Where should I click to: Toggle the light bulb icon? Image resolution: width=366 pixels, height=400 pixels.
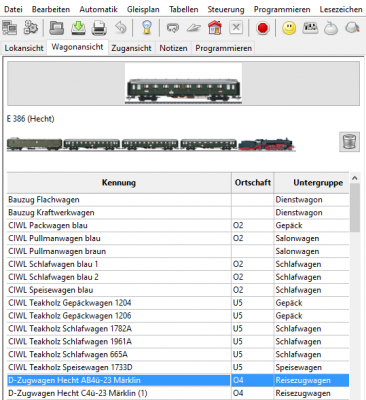point(147,28)
